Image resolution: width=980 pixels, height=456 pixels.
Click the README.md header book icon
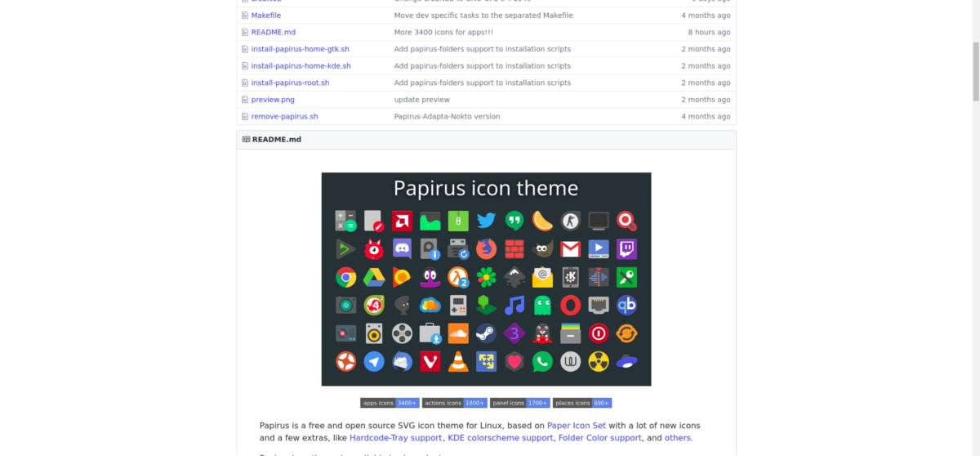[246, 139]
